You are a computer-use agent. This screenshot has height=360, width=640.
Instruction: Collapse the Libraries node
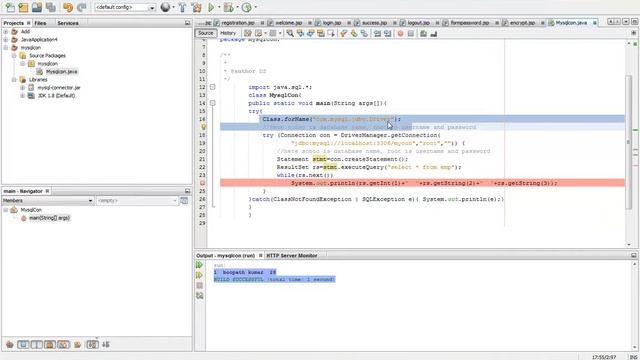click(14, 80)
